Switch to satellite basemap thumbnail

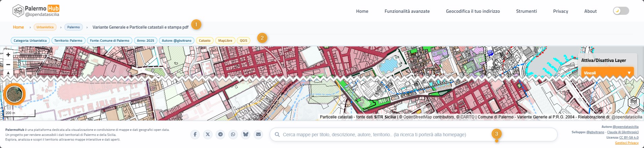(x=14, y=95)
